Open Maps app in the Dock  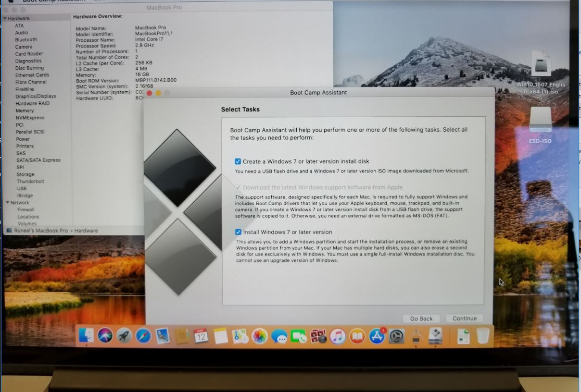(x=240, y=336)
